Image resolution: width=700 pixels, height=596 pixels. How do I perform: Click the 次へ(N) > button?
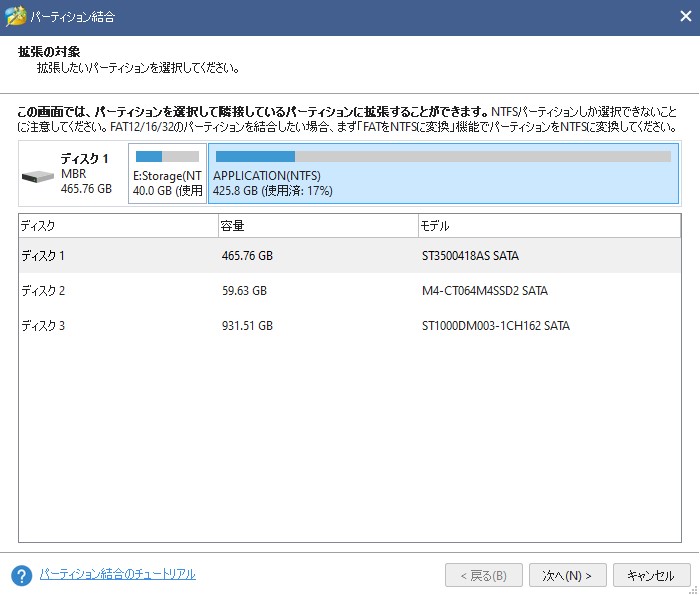tap(567, 575)
